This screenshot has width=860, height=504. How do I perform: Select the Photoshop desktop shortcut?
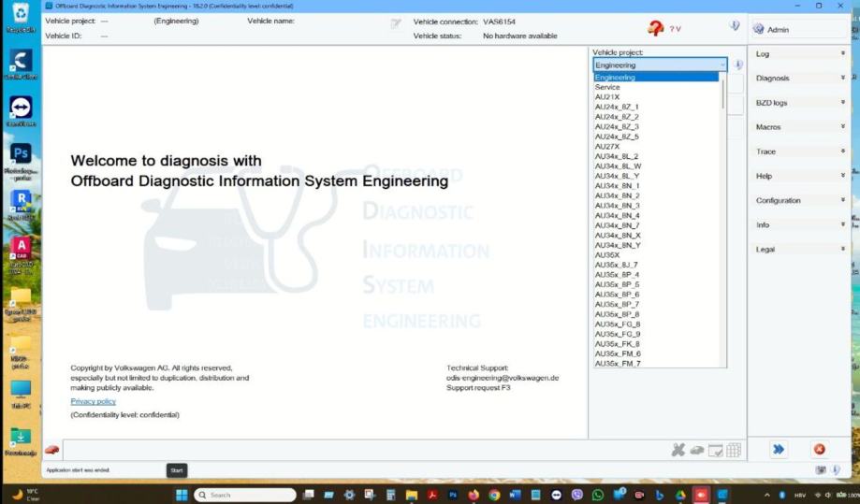pos(21,162)
